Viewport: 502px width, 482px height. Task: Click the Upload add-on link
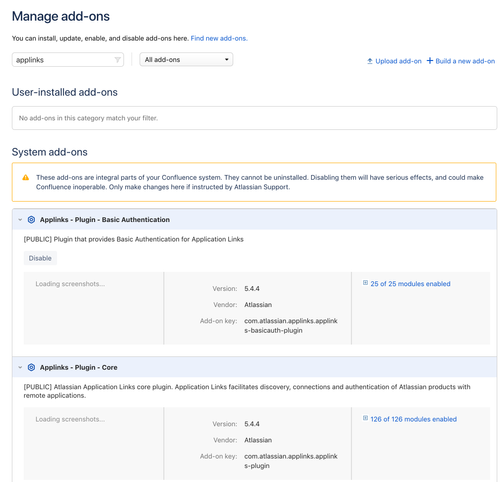click(398, 61)
